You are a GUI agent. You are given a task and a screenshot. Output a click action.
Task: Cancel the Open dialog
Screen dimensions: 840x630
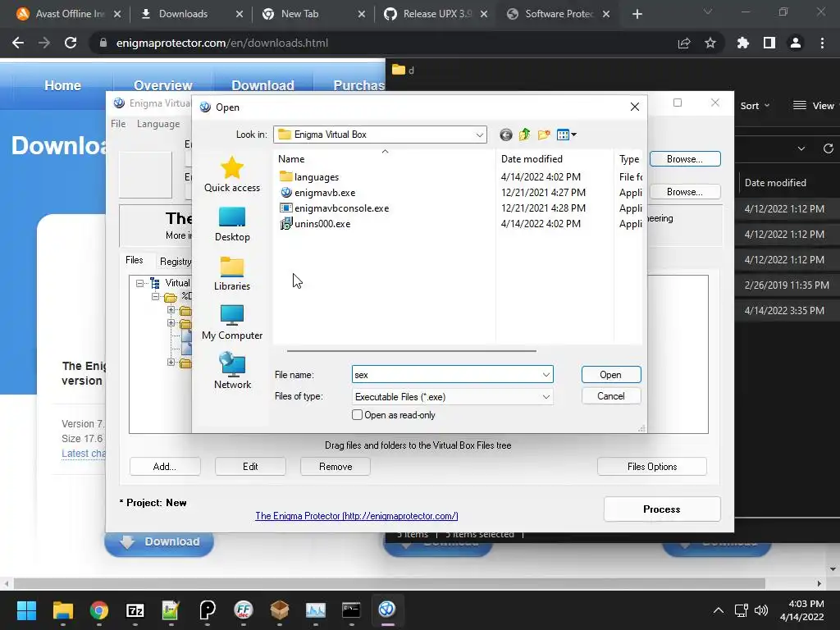pyautogui.click(x=610, y=396)
